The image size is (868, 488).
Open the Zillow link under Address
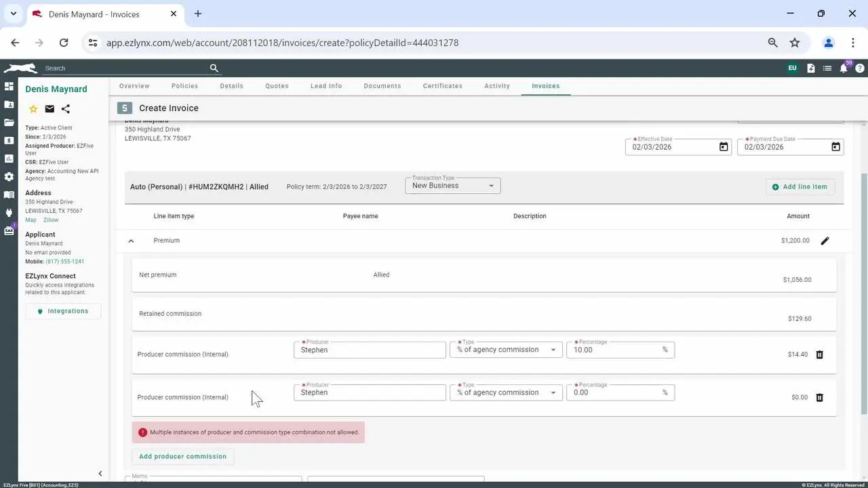click(x=51, y=220)
